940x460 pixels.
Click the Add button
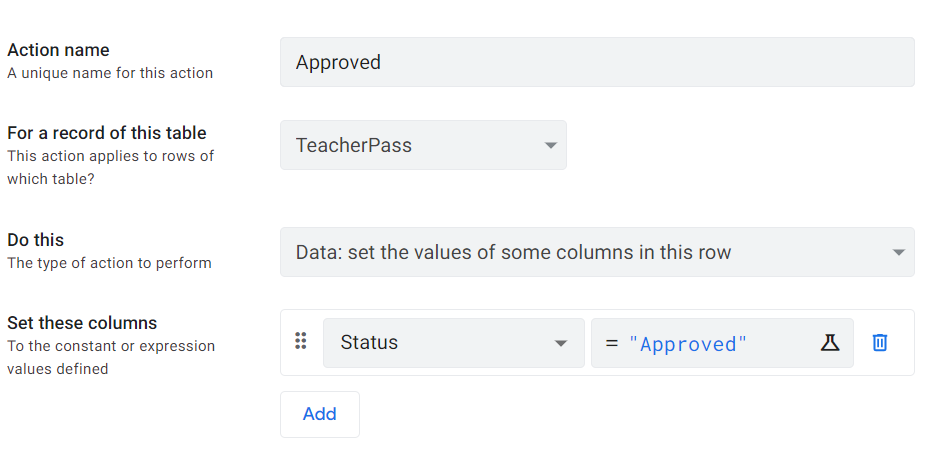click(319, 414)
